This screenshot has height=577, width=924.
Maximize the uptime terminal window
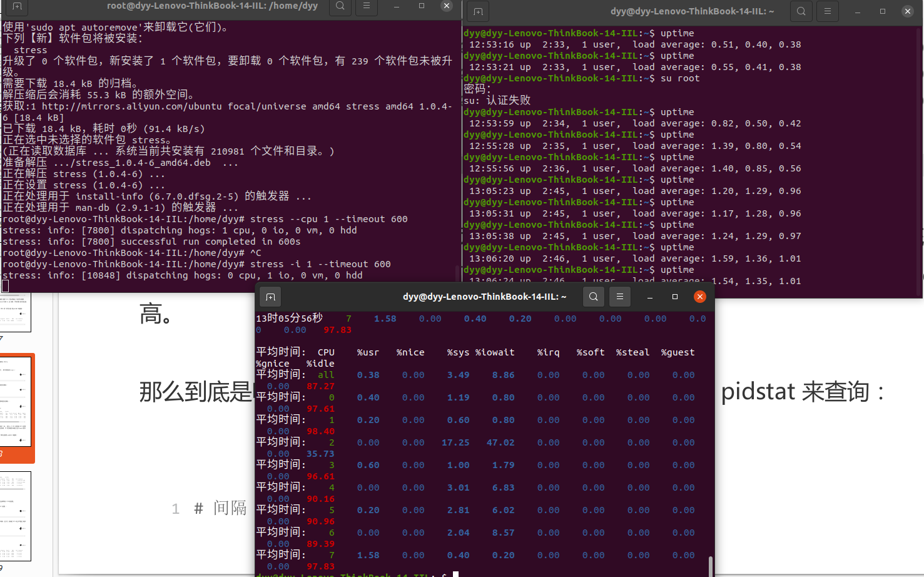(883, 11)
